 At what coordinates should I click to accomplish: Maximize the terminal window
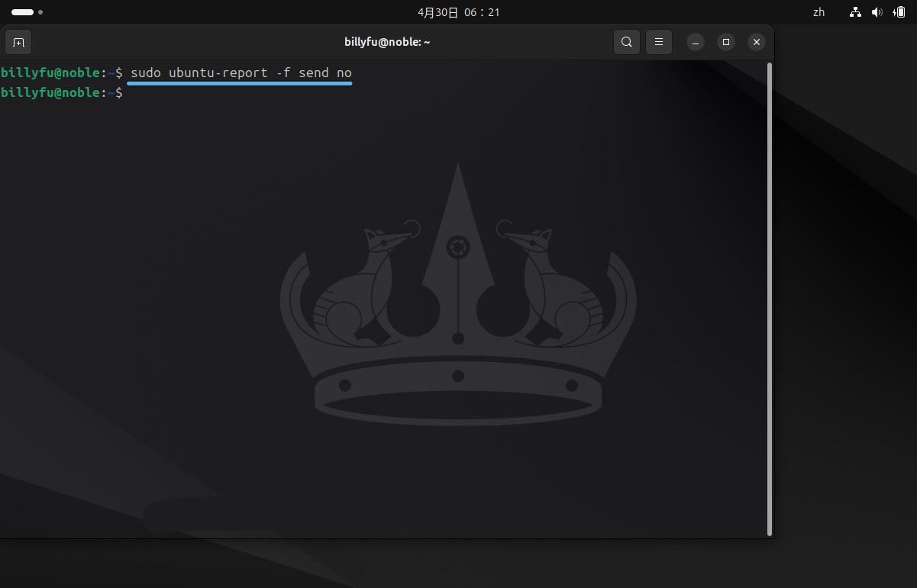pos(726,42)
